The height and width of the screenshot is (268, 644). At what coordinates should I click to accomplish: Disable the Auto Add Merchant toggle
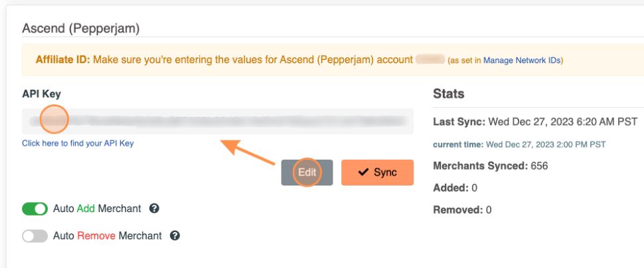(35, 209)
